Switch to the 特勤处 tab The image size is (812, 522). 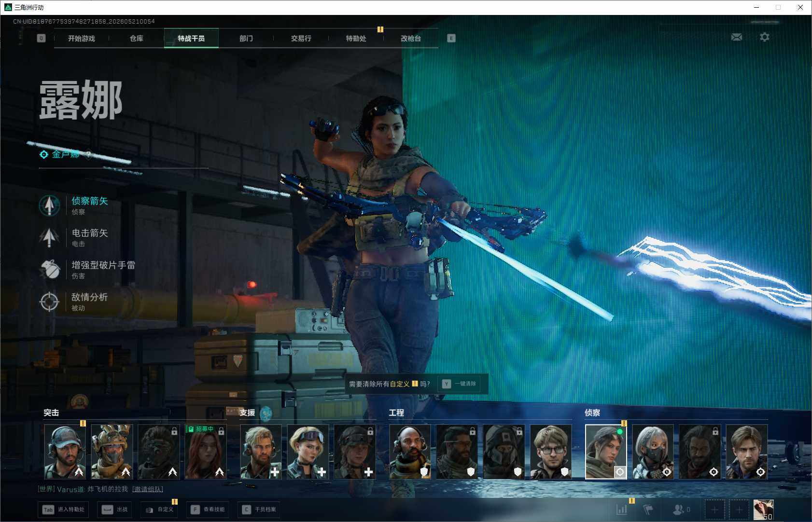(356, 39)
